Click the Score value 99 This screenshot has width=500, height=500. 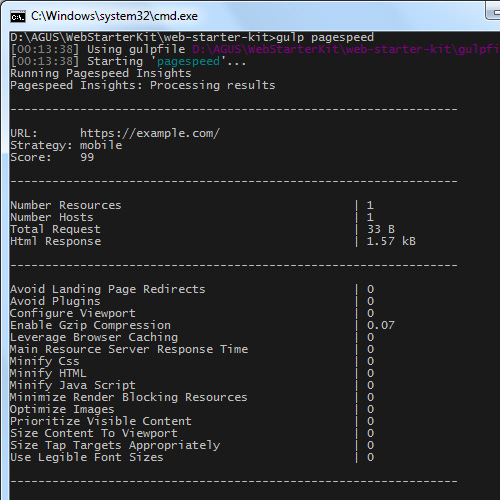[x=87, y=157]
